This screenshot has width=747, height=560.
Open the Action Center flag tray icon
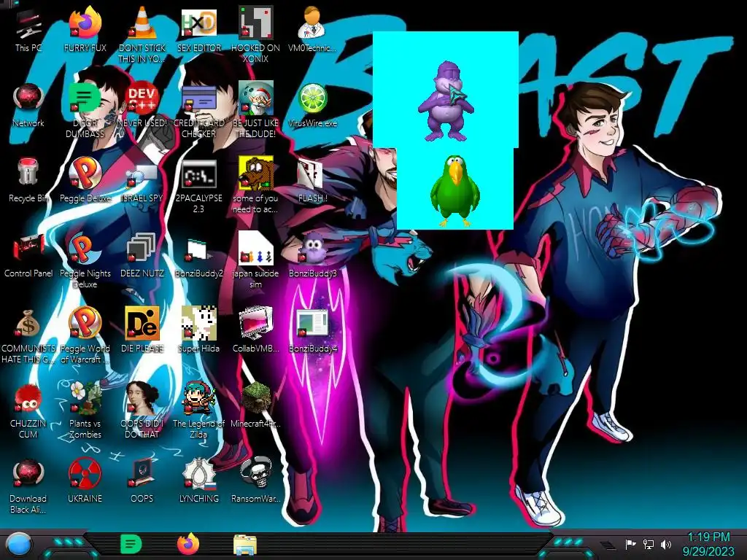click(x=631, y=544)
